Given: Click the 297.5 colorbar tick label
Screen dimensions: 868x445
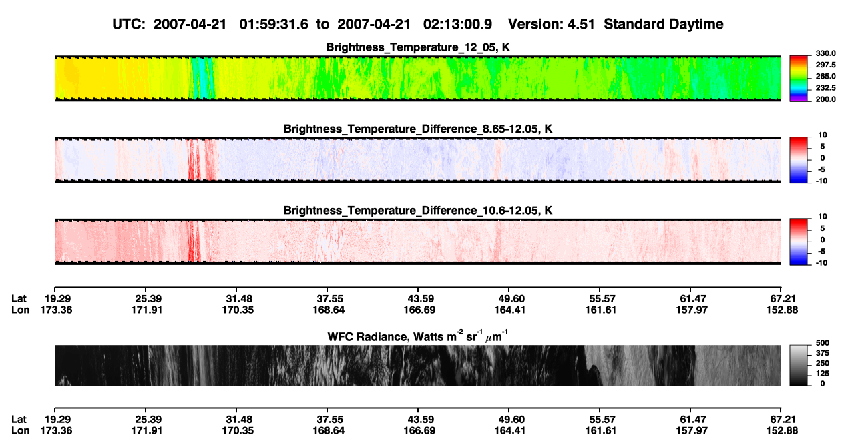Looking at the screenshot, I should coord(825,65).
